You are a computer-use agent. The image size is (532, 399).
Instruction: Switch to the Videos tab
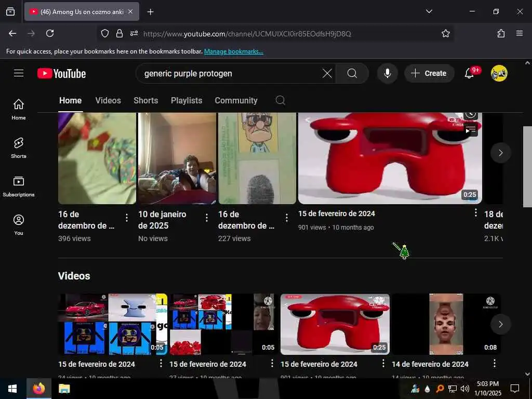tap(108, 100)
